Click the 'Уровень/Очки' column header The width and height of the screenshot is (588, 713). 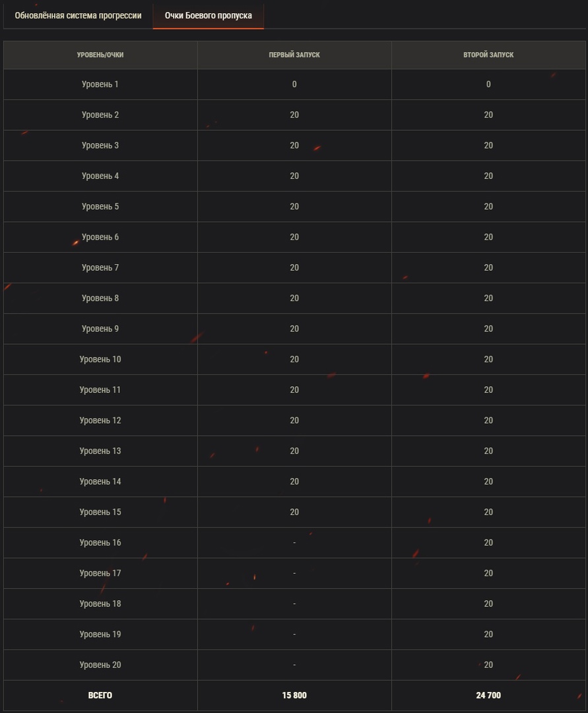(x=100, y=55)
